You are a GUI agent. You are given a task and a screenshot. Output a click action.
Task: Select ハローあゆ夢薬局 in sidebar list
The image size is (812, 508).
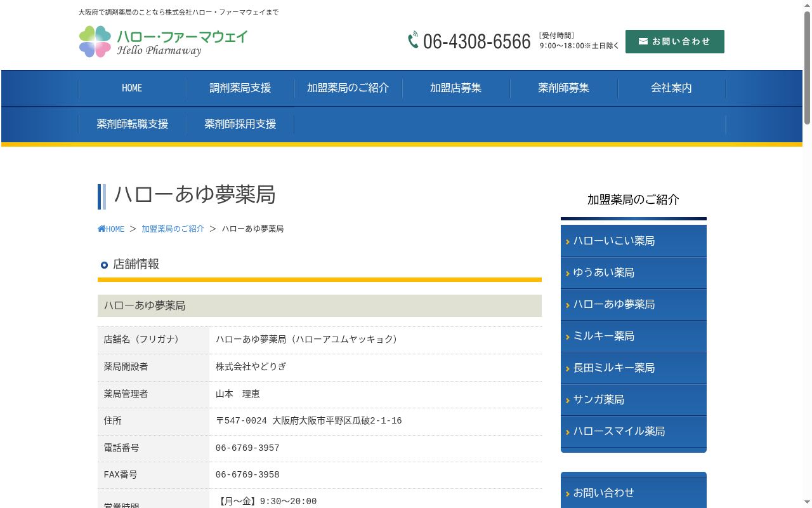point(634,305)
